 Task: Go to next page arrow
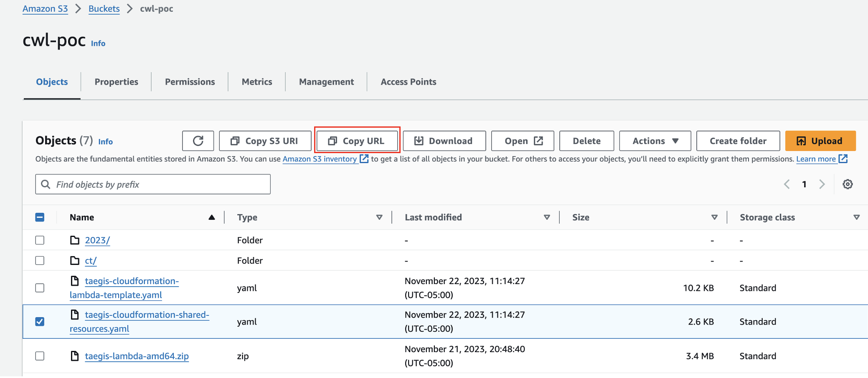[822, 184]
